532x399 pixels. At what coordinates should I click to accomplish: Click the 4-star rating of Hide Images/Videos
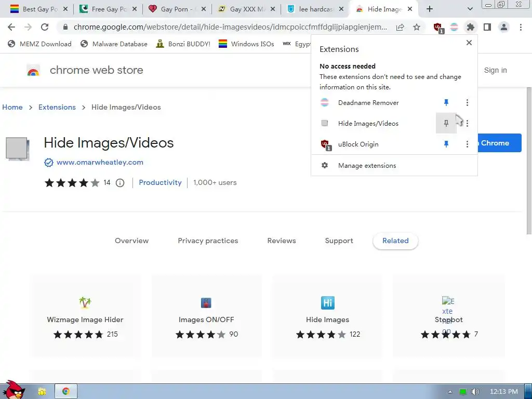pos(72,183)
